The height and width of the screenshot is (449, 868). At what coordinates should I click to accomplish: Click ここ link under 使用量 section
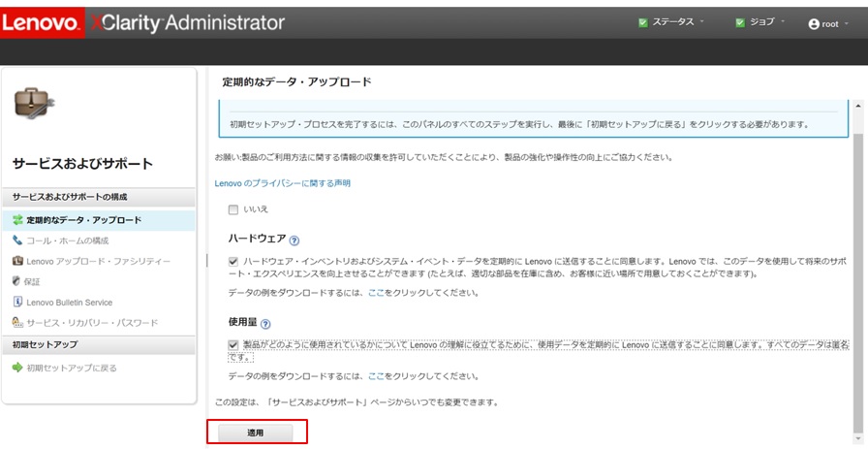point(377,376)
